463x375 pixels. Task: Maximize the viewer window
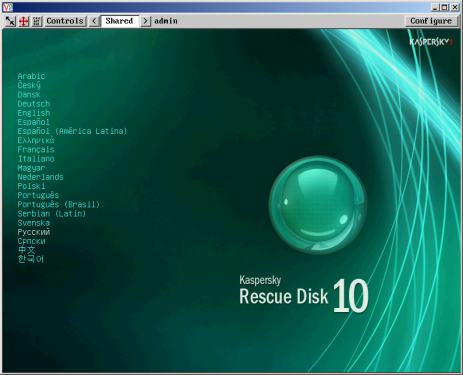445,7
